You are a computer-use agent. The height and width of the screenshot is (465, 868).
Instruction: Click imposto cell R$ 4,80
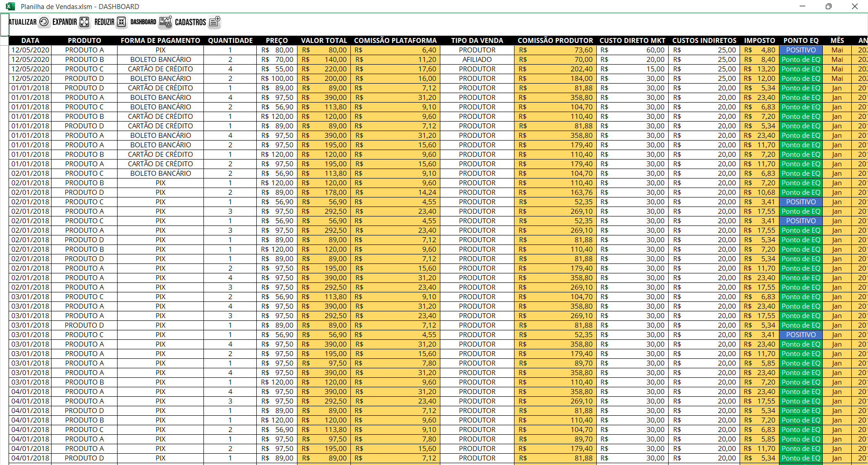759,50
